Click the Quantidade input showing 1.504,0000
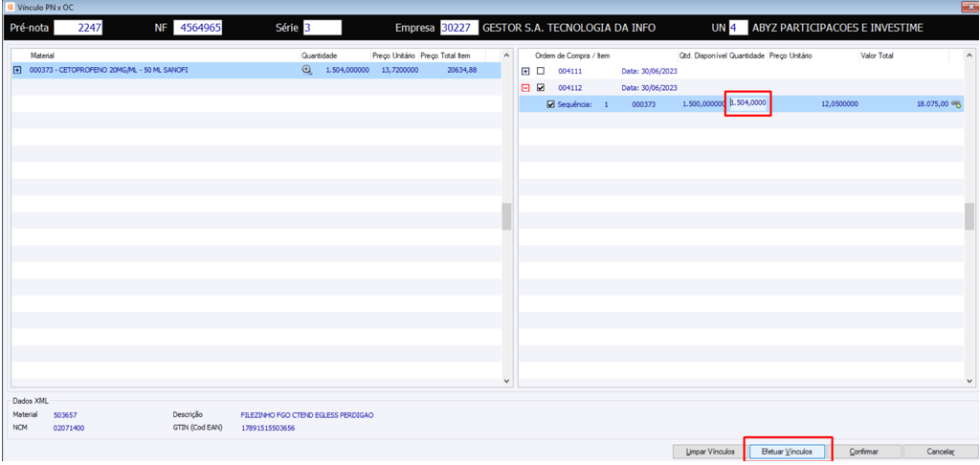This screenshot has width=980, height=465. pos(748,104)
